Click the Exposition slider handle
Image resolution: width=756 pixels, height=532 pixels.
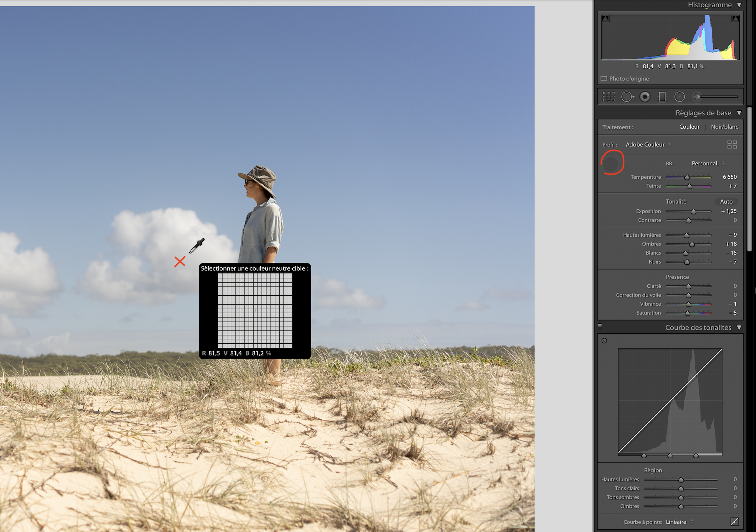coord(693,212)
